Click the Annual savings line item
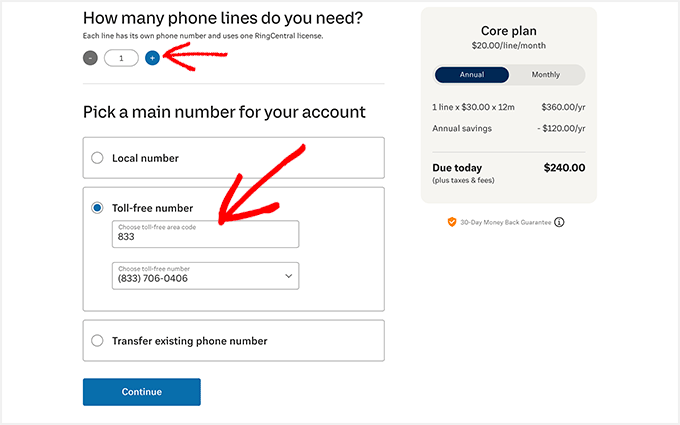 pyautogui.click(x=461, y=129)
